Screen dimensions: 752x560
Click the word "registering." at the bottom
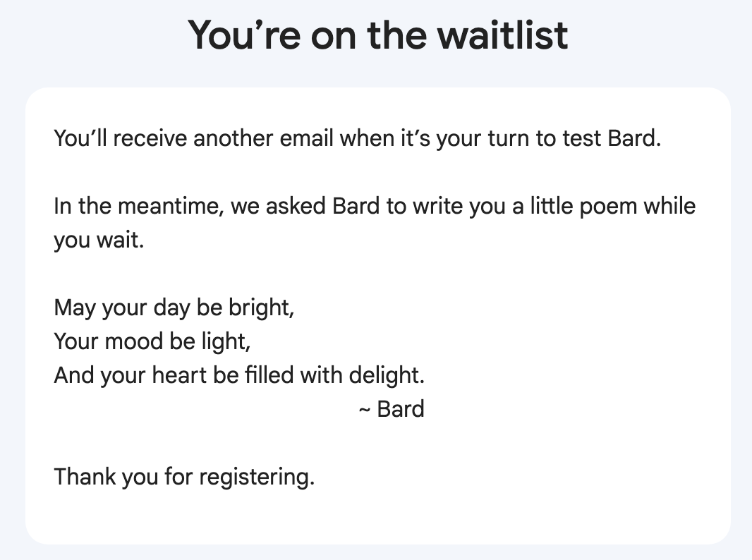coord(256,477)
